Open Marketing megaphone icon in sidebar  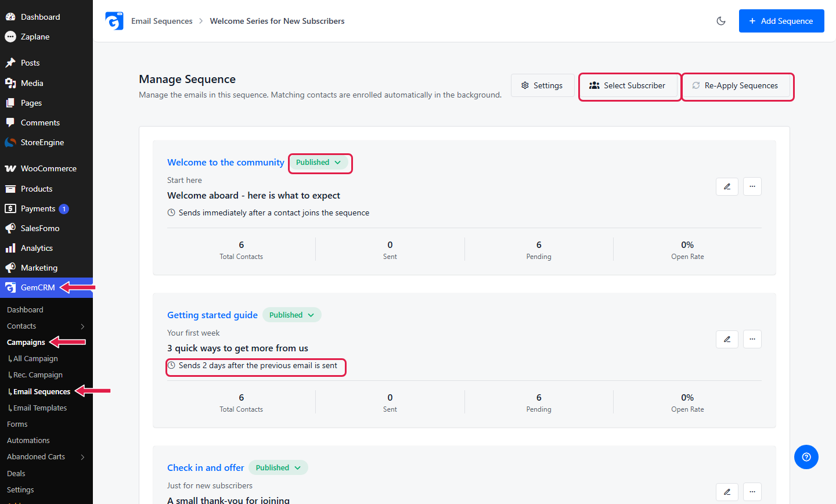point(10,268)
